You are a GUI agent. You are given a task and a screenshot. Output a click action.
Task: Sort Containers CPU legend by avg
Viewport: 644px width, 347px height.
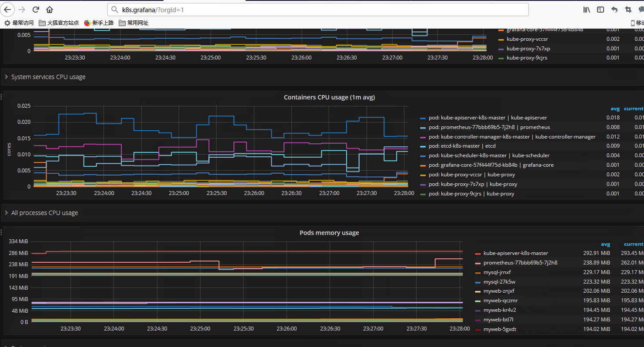point(615,109)
